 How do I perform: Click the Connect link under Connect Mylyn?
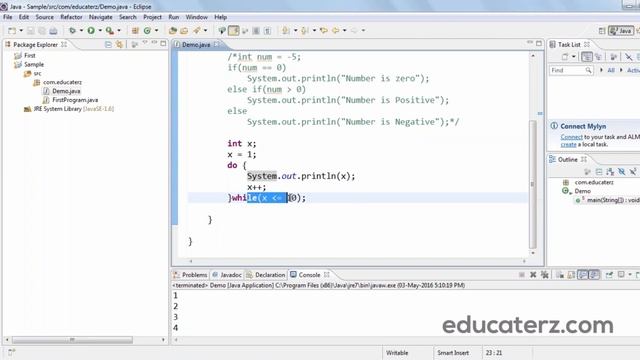[x=571, y=137]
